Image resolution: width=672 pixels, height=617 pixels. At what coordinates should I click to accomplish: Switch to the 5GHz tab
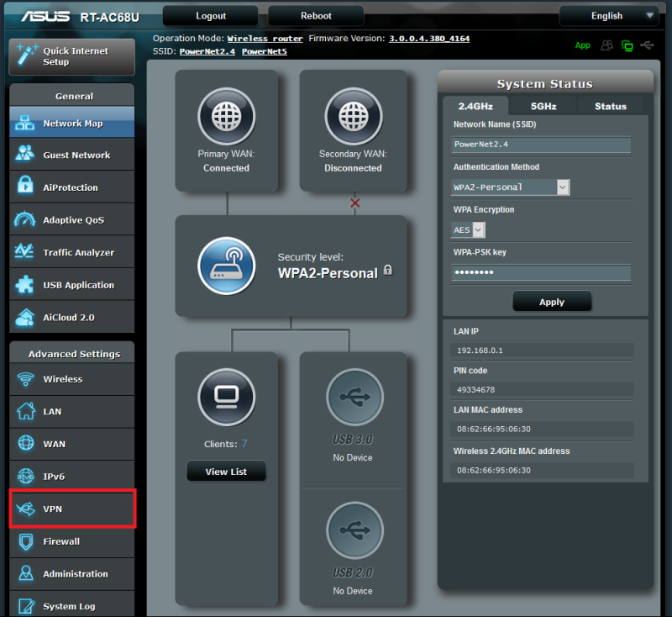(x=543, y=106)
